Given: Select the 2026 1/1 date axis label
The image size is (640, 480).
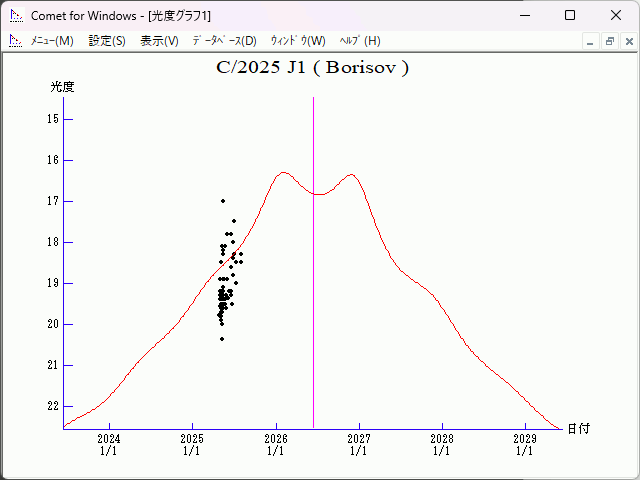Looking at the screenshot, I should (x=275, y=444).
